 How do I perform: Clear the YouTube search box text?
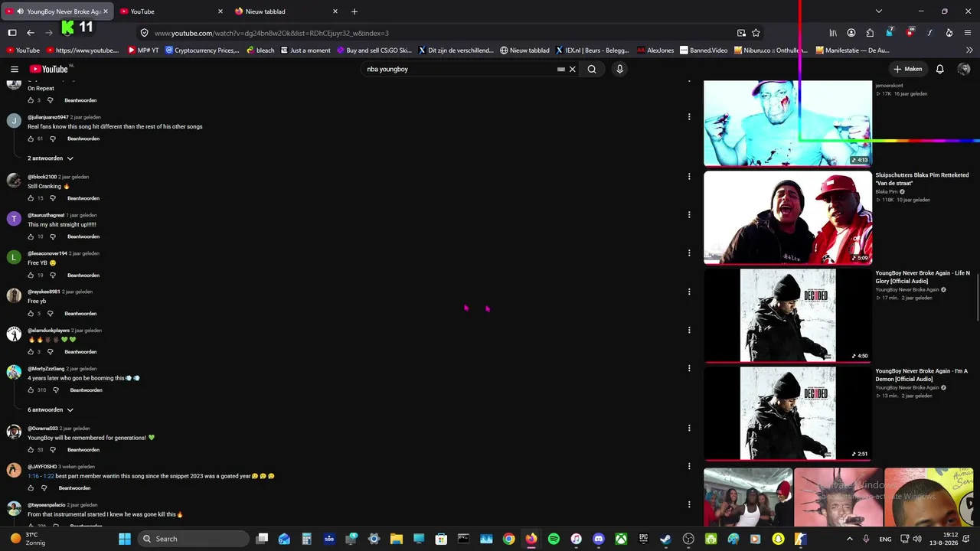(572, 69)
